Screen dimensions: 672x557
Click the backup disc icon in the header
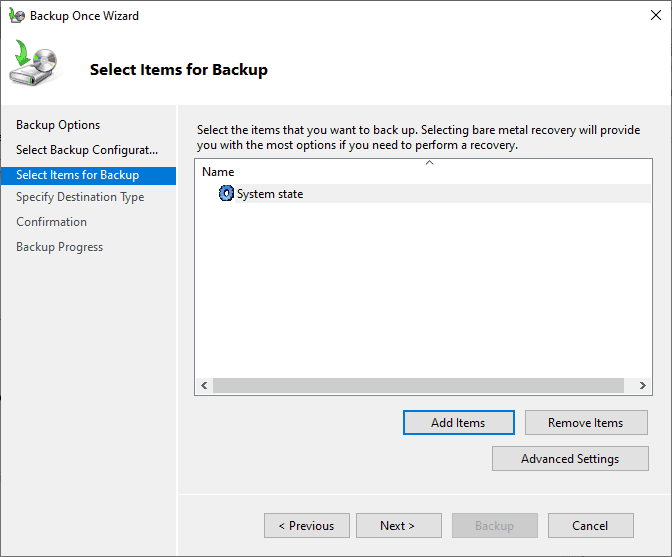click(x=34, y=66)
